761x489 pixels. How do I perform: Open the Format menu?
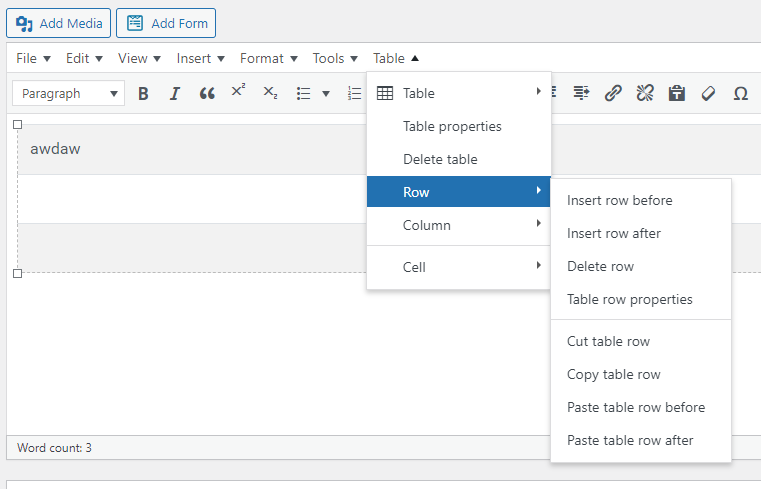268,58
